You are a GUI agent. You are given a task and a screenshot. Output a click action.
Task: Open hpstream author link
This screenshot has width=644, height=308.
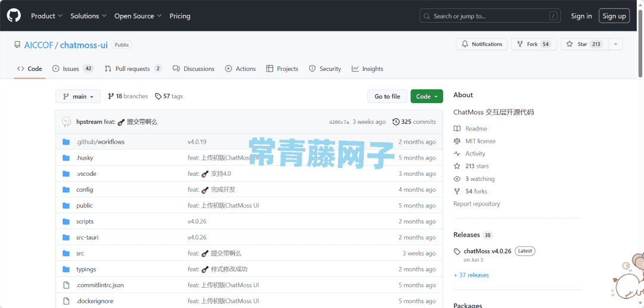[x=89, y=122]
